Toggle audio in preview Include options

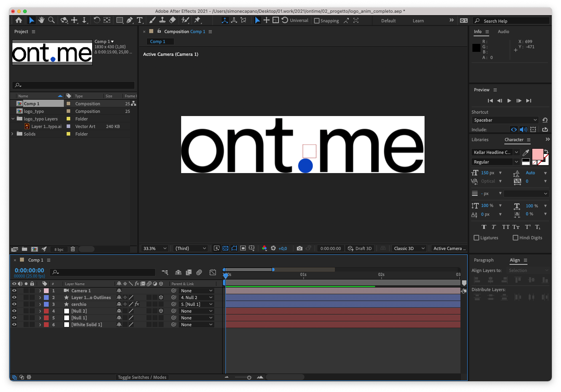pyautogui.click(x=523, y=130)
